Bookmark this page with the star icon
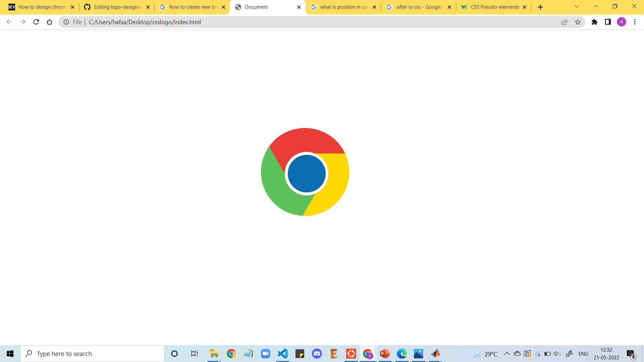This screenshot has width=644, height=362. (578, 22)
